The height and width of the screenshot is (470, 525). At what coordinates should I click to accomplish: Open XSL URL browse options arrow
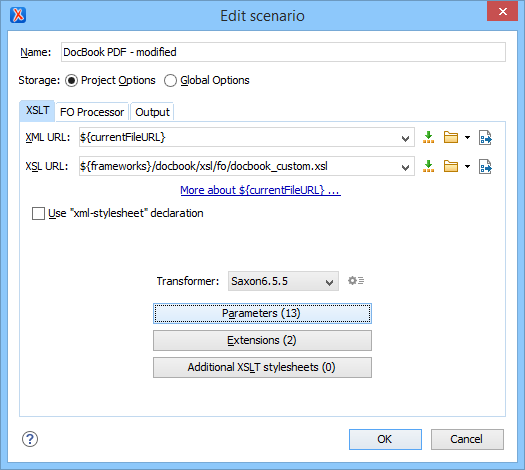coord(467,166)
